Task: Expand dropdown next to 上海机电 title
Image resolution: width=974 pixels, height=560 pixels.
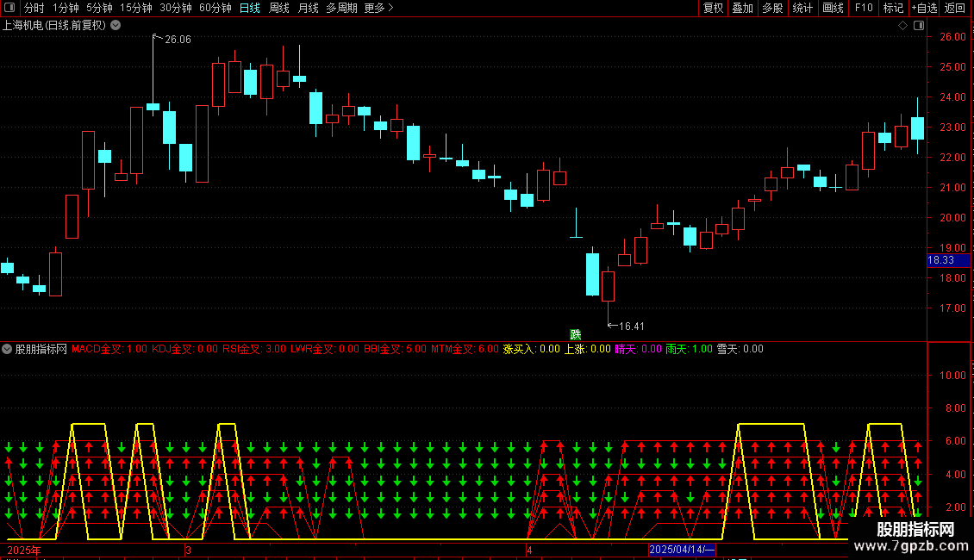Action: 116,26
